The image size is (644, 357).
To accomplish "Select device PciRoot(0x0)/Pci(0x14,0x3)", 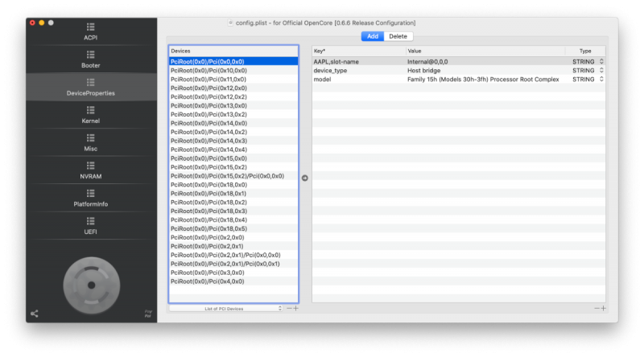I will click(x=233, y=141).
